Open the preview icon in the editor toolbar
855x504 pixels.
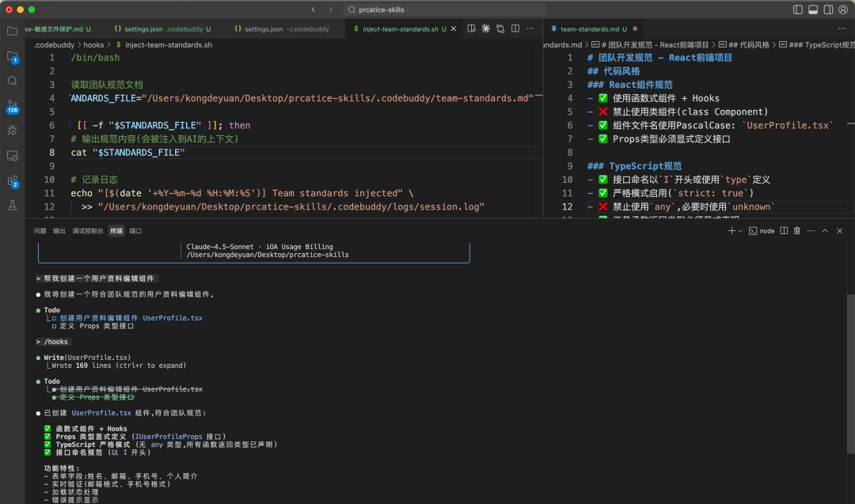[x=471, y=28]
